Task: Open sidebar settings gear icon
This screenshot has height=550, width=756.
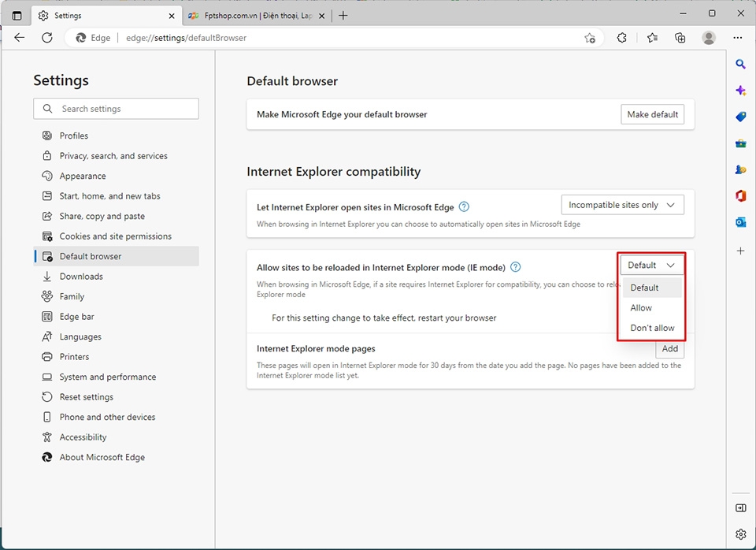Action: tap(740, 534)
